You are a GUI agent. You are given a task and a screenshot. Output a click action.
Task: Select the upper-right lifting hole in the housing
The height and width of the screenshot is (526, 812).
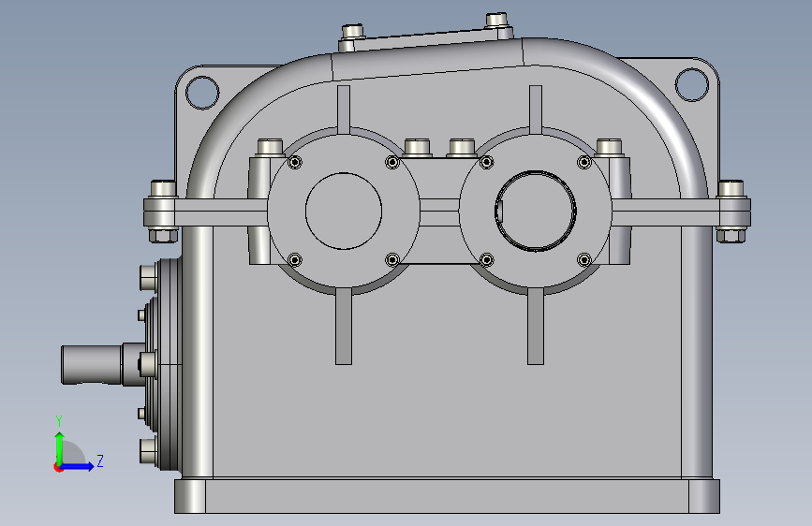(692, 84)
